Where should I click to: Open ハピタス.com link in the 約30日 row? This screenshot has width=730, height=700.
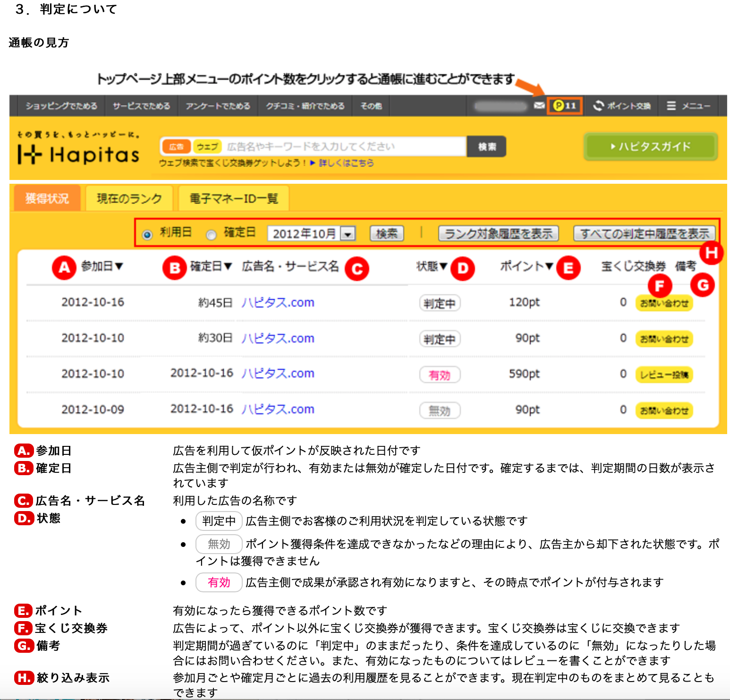click(278, 338)
